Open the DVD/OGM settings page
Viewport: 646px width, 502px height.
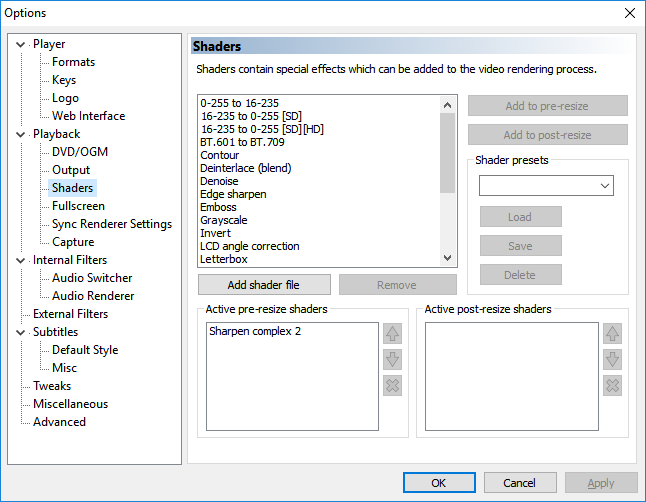(80, 152)
